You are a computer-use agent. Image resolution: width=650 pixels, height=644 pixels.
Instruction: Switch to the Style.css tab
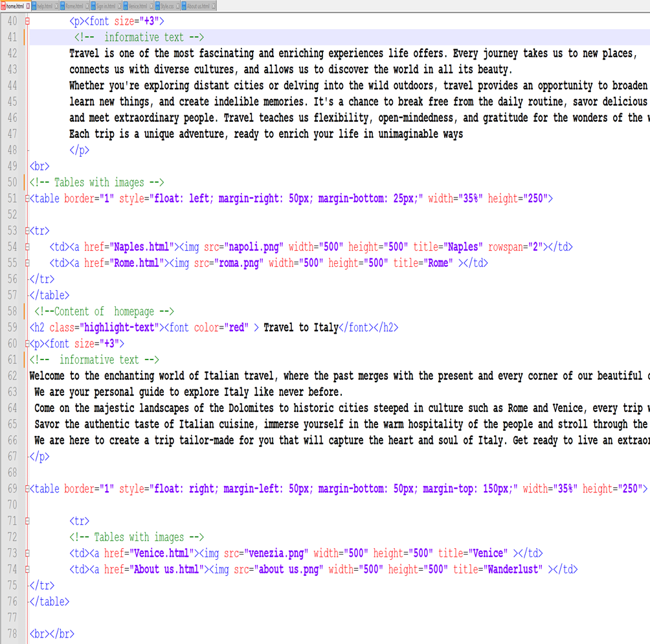pyautogui.click(x=167, y=5)
